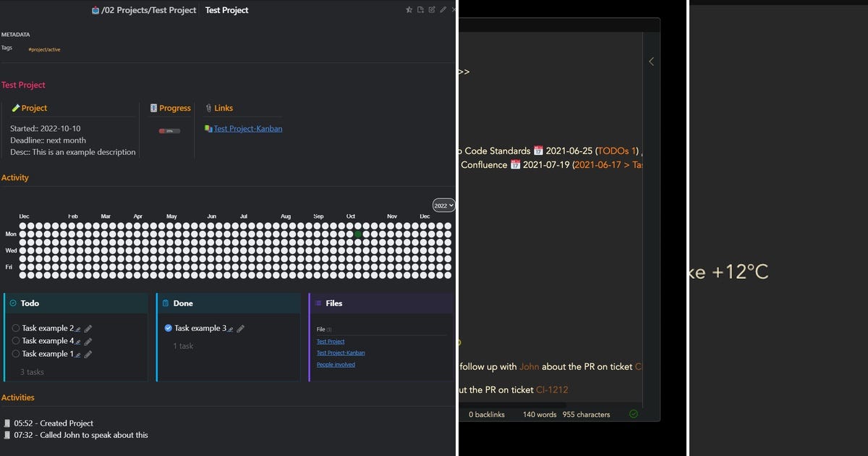868x456 pixels.
Task: Uncheck Task example 3 in Done
Action: (x=168, y=328)
